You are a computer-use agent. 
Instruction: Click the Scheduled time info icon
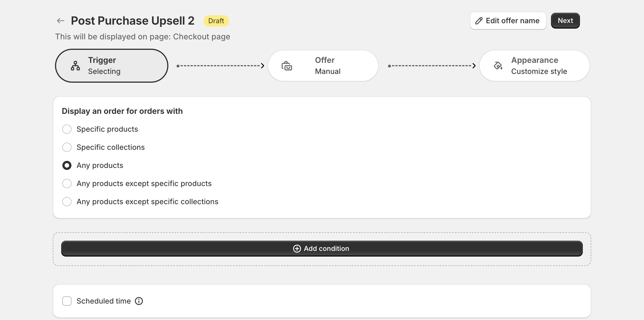tap(139, 301)
